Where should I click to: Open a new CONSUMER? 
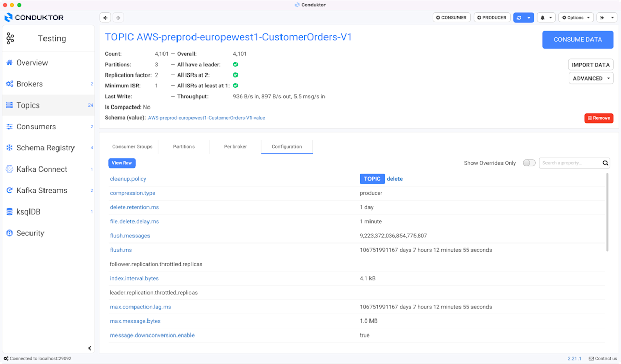pyautogui.click(x=451, y=18)
